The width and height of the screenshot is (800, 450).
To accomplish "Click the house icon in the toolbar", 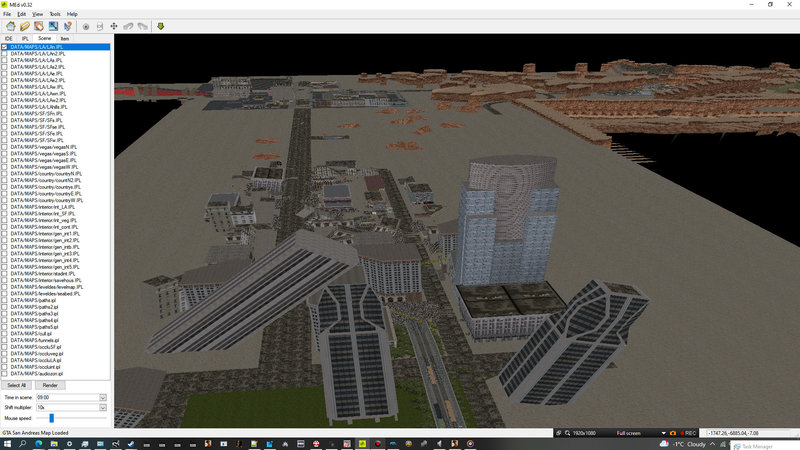I will pyautogui.click(x=10, y=26).
